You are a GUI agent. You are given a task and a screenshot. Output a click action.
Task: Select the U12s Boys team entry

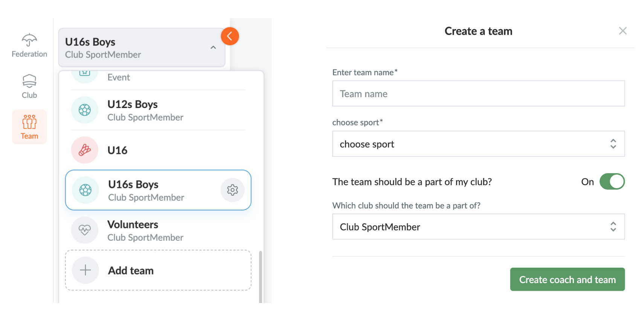(x=158, y=110)
